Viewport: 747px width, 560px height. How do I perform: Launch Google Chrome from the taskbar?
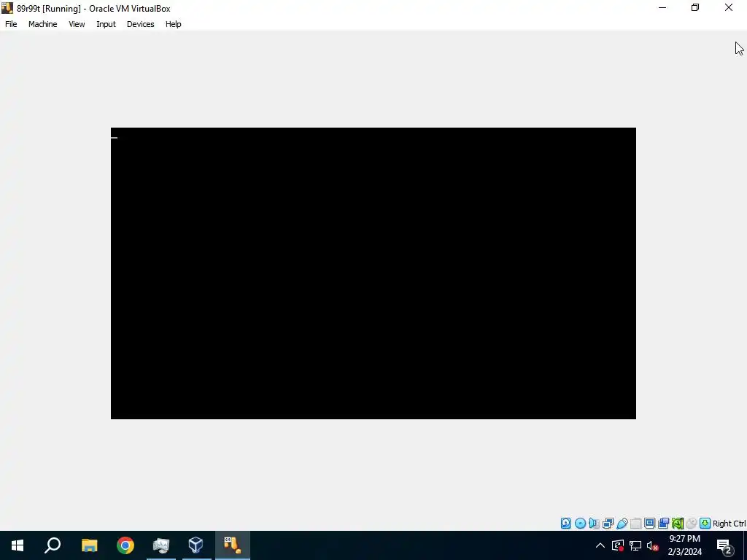point(125,545)
